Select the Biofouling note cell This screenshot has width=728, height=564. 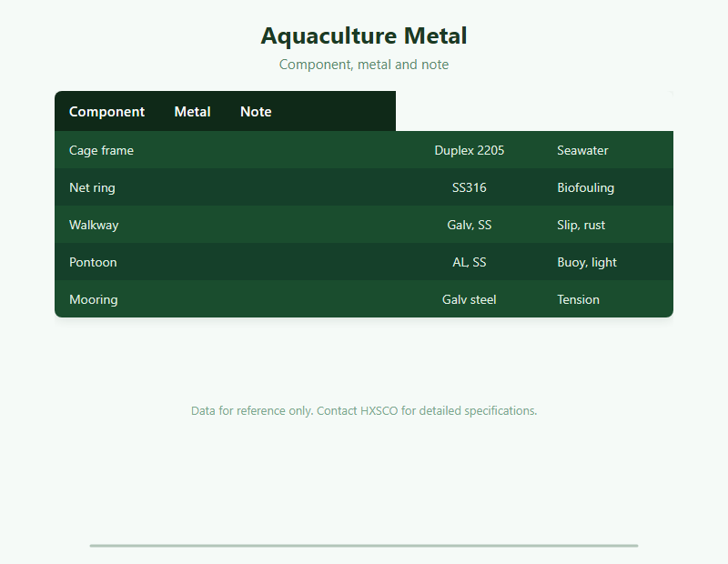[608, 187]
